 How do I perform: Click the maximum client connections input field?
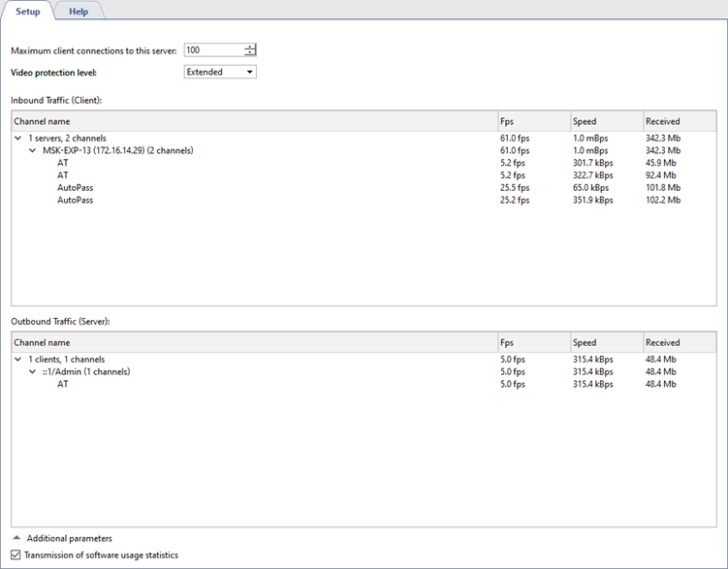[213, 49]
